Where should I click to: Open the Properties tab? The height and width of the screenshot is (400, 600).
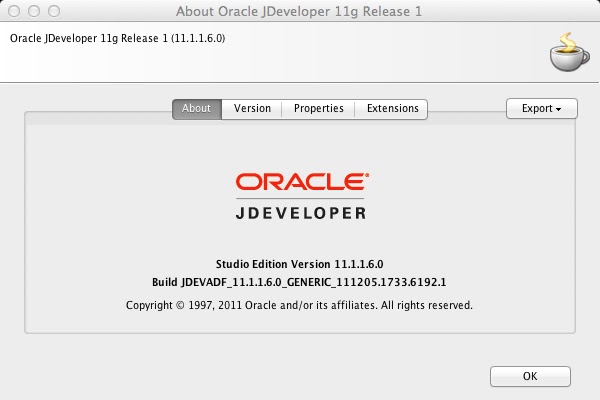pyautogui.click(x=318, y=109)
